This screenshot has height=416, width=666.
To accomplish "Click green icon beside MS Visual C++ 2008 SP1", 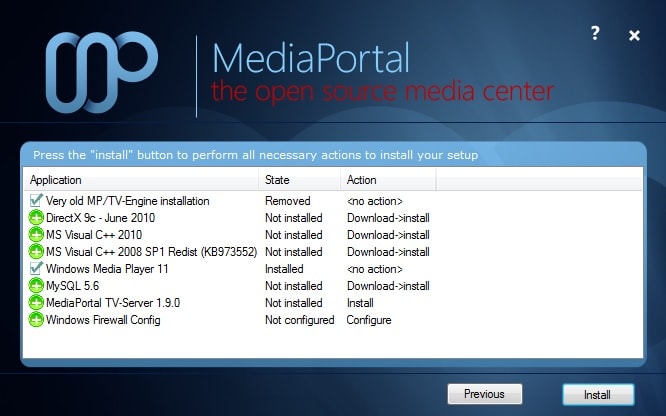I will (37, 252).
